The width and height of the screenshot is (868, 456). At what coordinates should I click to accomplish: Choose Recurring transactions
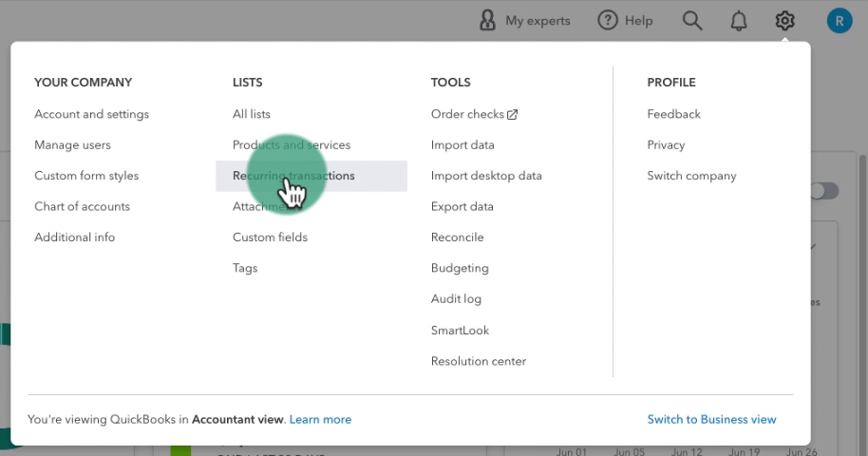click(x=311, y=176)
